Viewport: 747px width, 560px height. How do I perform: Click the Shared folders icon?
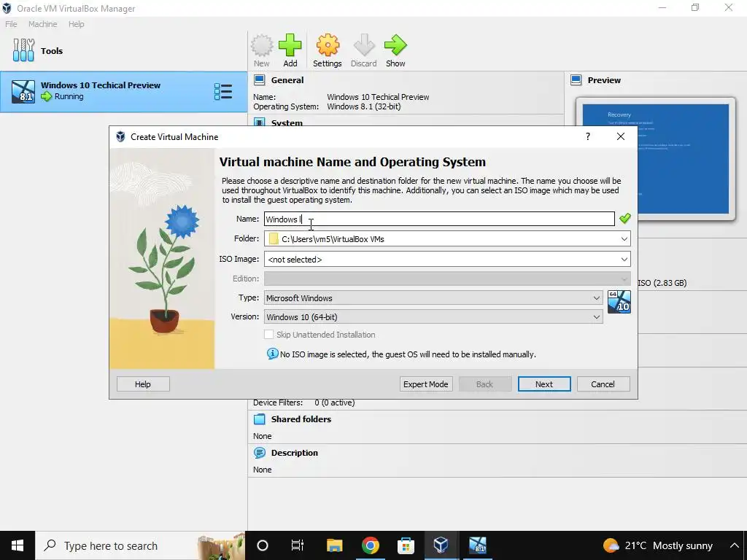(259, 419)
